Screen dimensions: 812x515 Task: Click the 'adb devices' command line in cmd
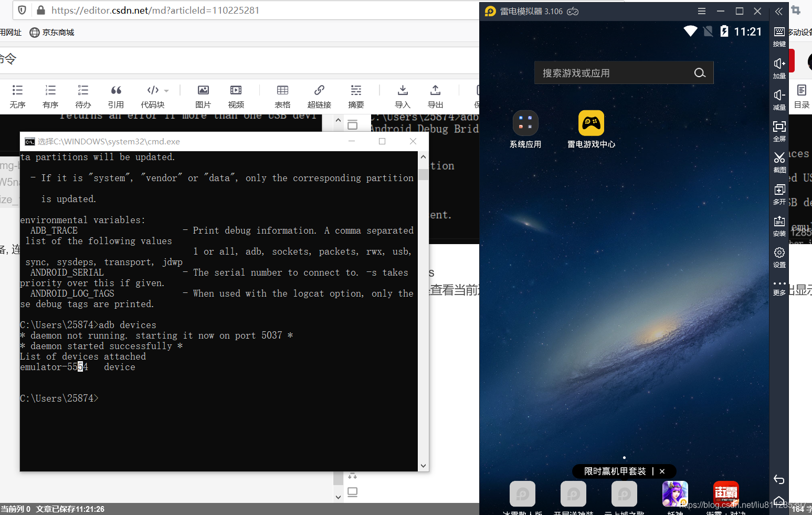pyautogui.click(x=88, y=325)
